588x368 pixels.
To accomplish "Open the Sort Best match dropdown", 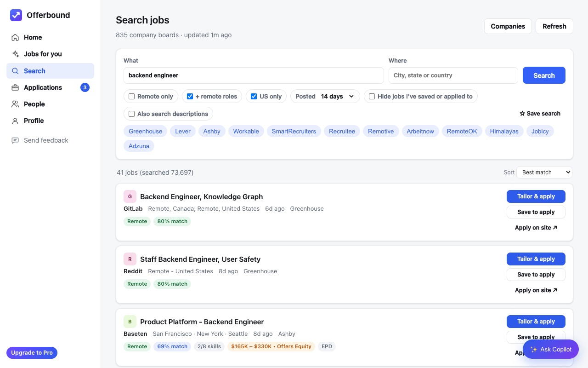I will point(544,172).
